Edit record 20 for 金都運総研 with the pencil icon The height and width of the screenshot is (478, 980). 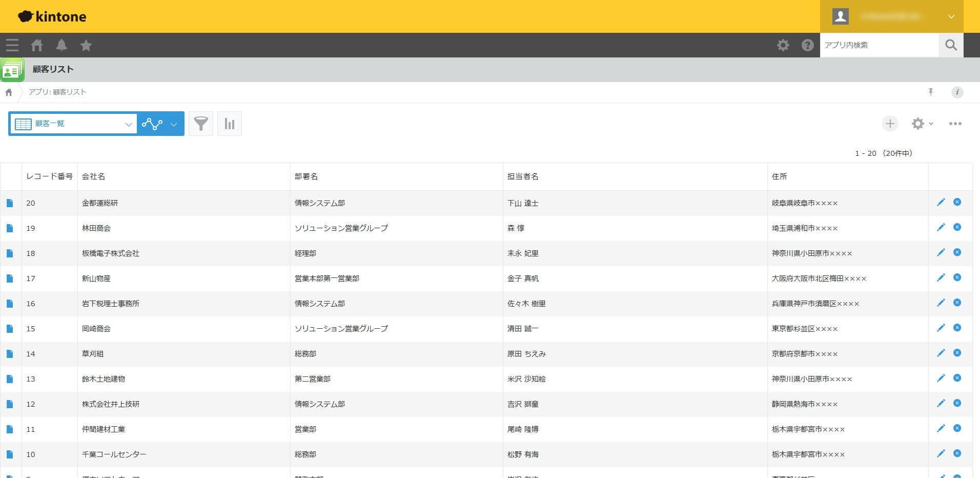(x=941, y=202)
